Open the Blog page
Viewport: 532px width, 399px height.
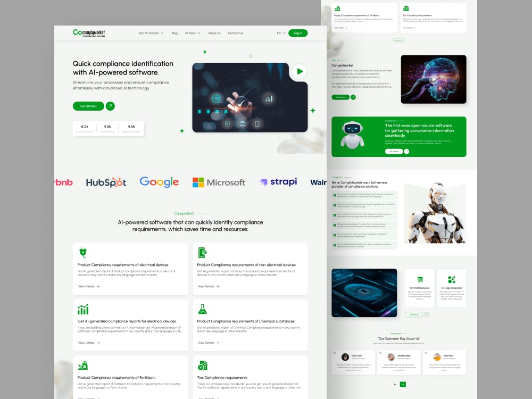tap(174, 33)
